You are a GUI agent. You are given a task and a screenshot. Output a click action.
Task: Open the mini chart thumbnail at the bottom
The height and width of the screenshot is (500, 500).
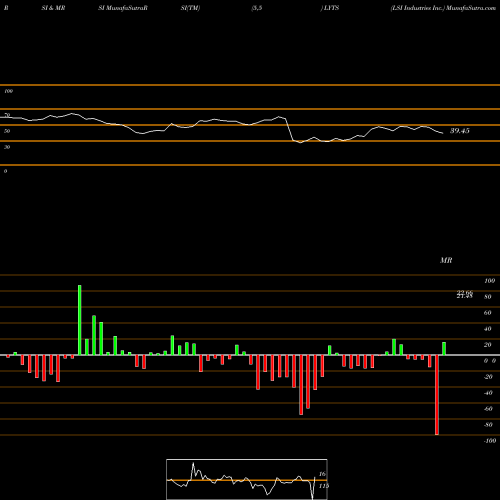[247, 479]
